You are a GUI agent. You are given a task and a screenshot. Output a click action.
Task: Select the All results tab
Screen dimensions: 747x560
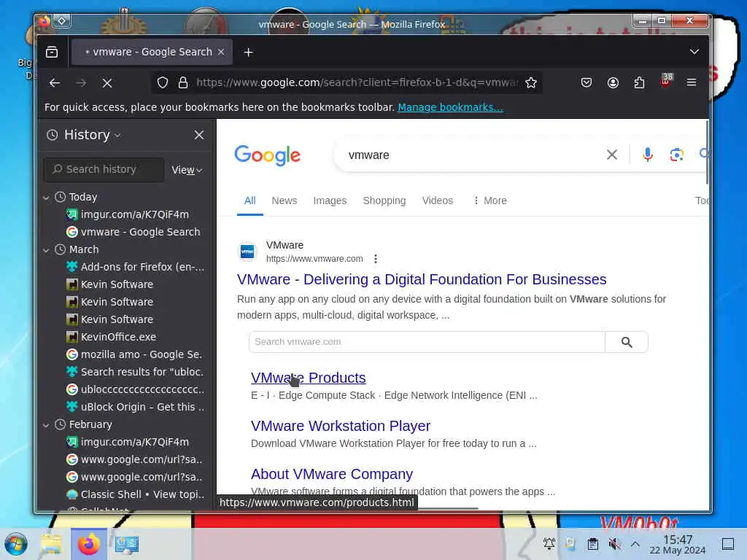pyautogui.click(x=249, y=201)
